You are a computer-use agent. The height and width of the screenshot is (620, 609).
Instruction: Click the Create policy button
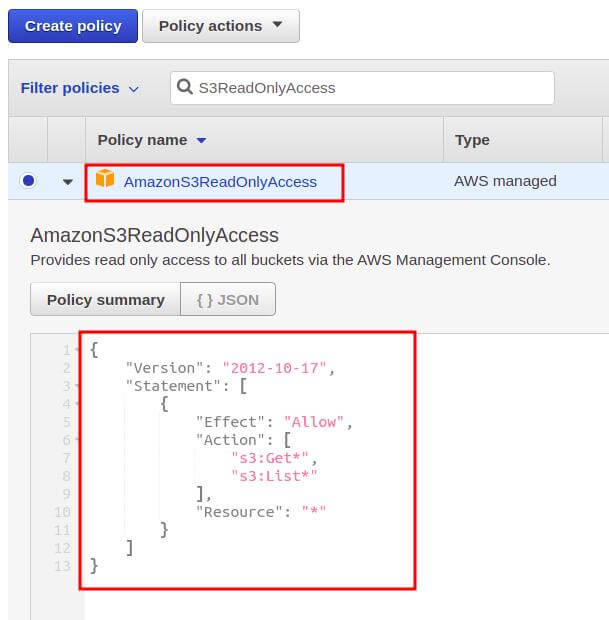pos(73,26)
